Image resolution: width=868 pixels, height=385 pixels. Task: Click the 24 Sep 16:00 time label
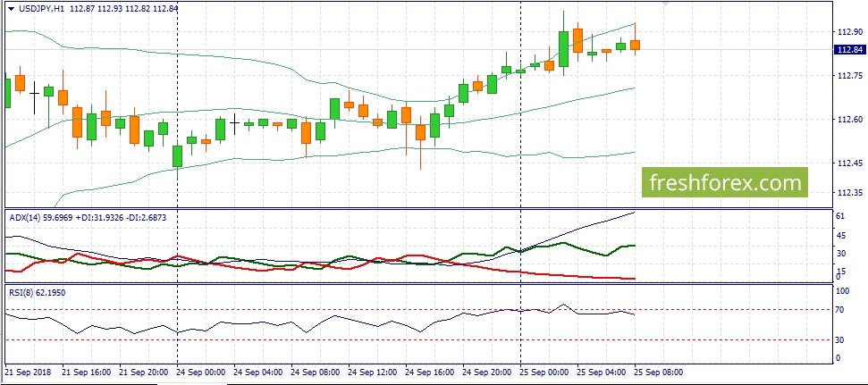coord(430,372)
